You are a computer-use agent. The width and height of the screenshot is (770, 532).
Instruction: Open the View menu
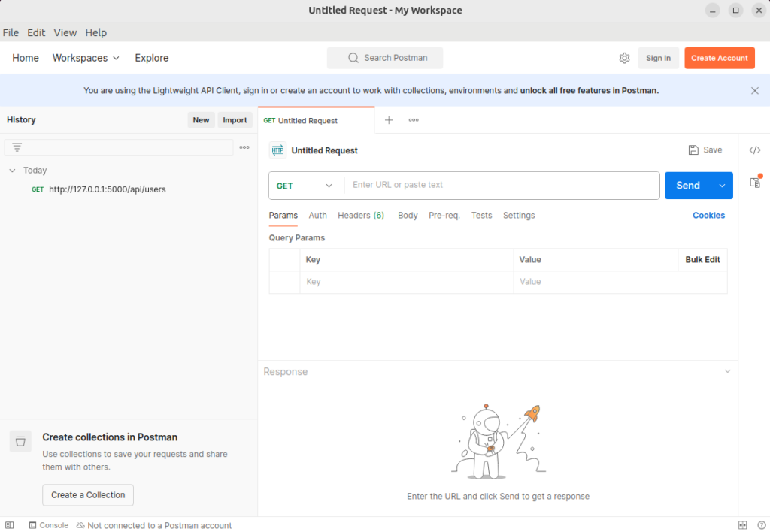65,32
